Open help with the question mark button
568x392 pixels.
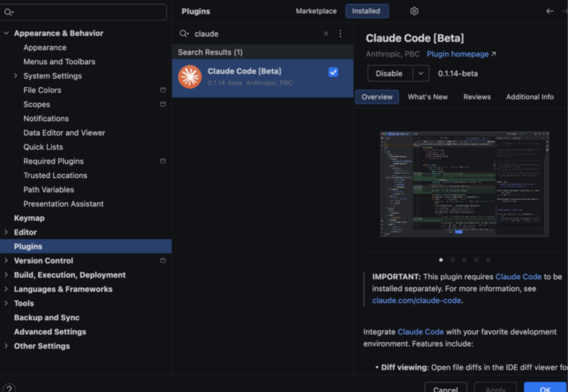click(x=9, y=389)
